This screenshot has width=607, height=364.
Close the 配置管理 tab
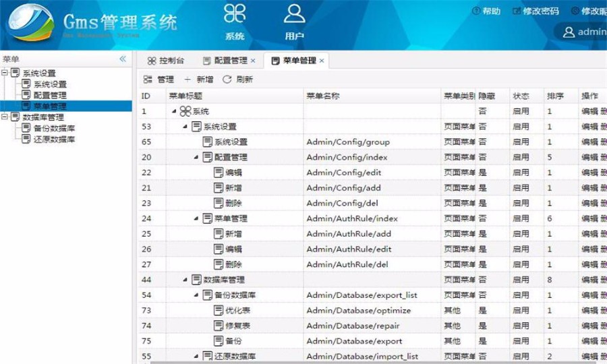pos(253,61)
